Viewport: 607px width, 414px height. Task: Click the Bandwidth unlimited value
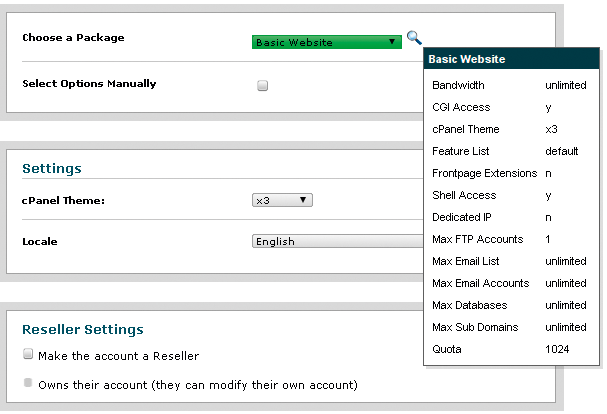566,85
